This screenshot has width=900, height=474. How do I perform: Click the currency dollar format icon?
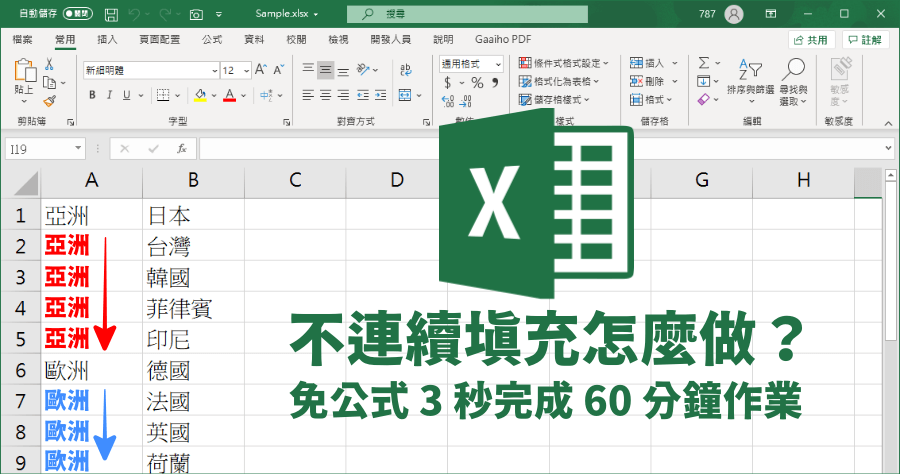point(448,83)
